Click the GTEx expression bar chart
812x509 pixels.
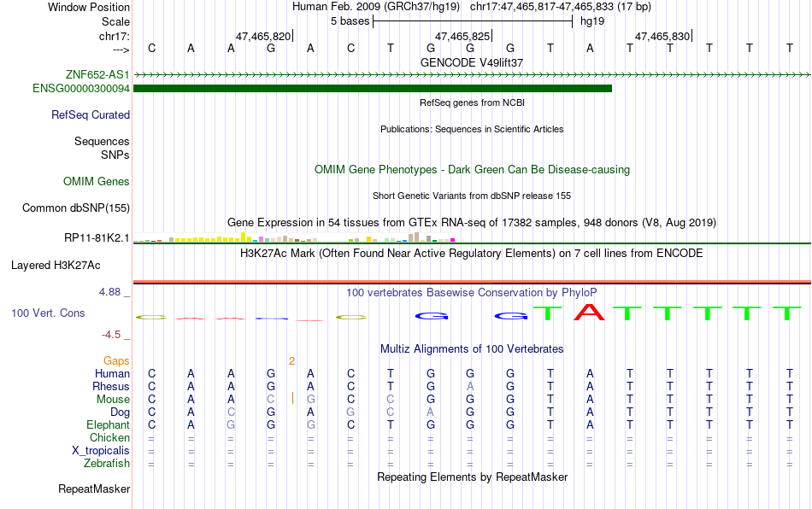click(x=294, y=237)
